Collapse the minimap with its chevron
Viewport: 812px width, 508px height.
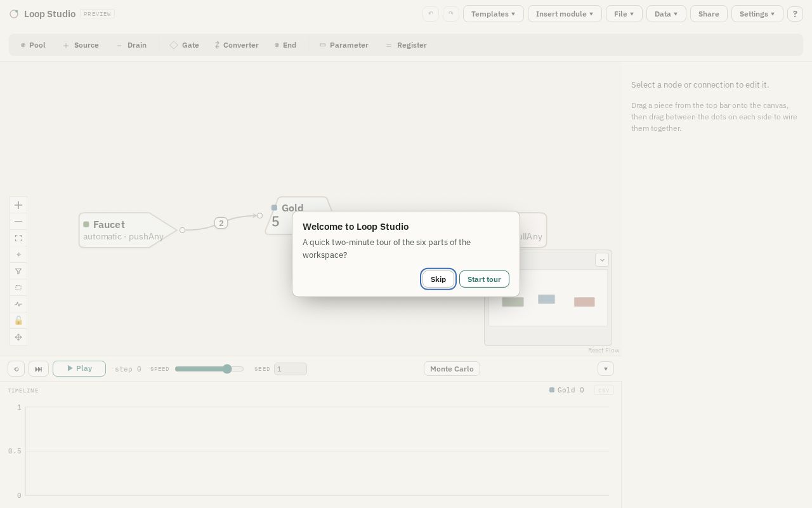tap(602, 260)
